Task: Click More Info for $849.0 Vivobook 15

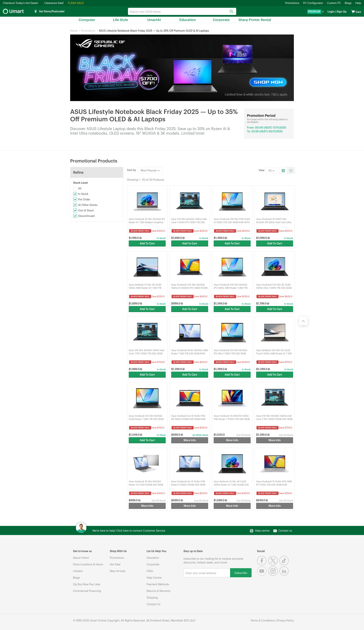Action: coord(275,506)
